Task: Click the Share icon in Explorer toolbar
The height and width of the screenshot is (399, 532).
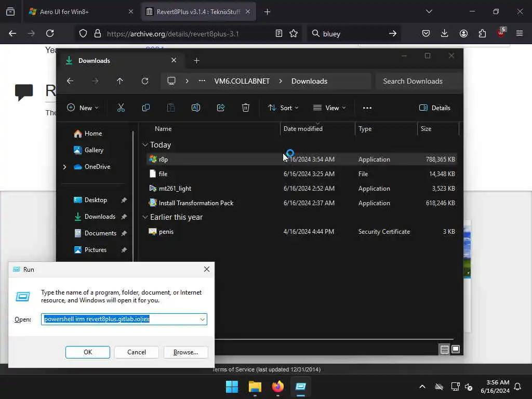Action: pyautogui.click(x=221, y=108)
